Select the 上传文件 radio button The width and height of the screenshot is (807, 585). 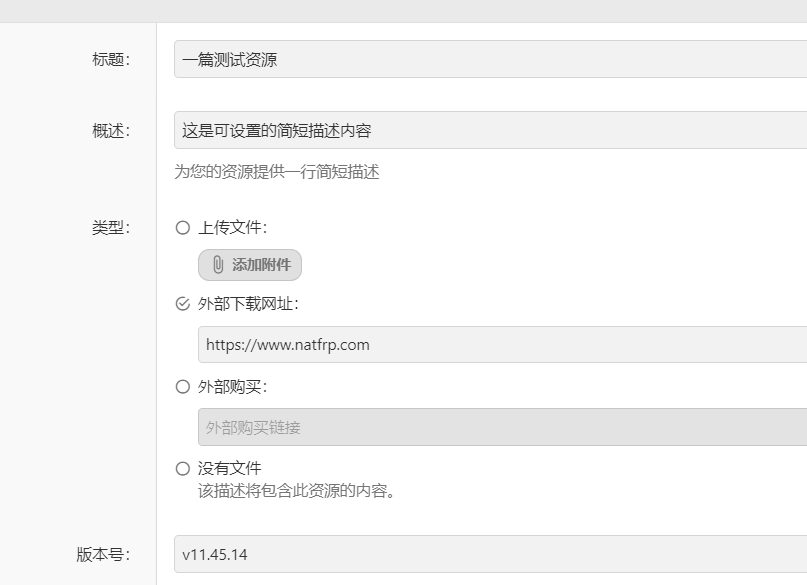tap(182, 228)
